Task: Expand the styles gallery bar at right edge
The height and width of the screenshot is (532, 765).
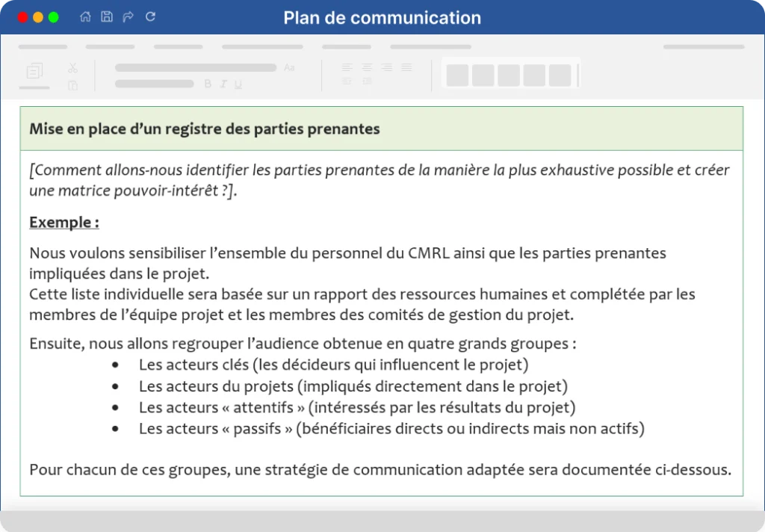Action: coord(578,75)
